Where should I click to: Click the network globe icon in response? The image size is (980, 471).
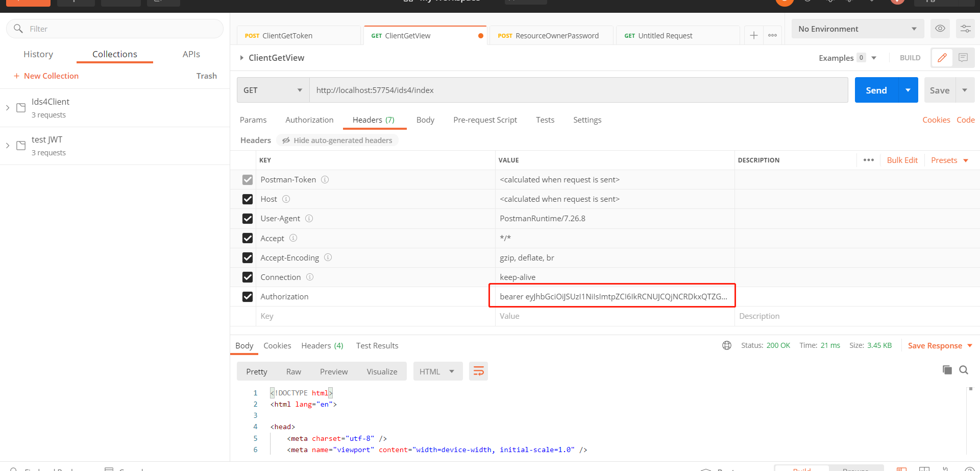(727, 345)
